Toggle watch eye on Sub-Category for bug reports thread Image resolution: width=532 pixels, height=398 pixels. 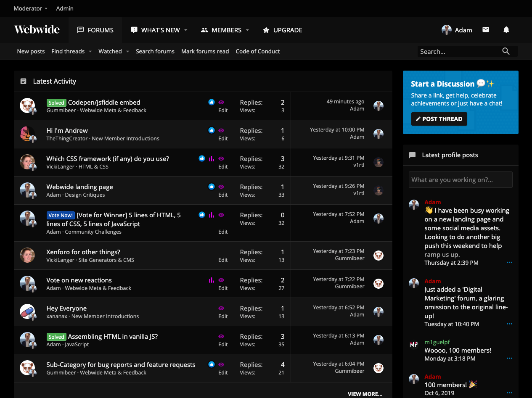(x=221, y=364)
